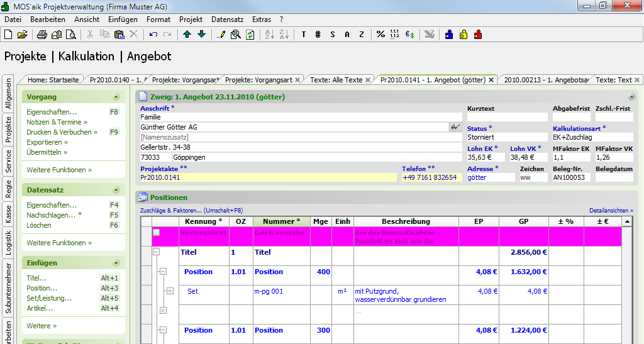The image size is (644, 344).
Task: Close the Pr2010.0141 Angebot tab
Action: coord(491,80)
